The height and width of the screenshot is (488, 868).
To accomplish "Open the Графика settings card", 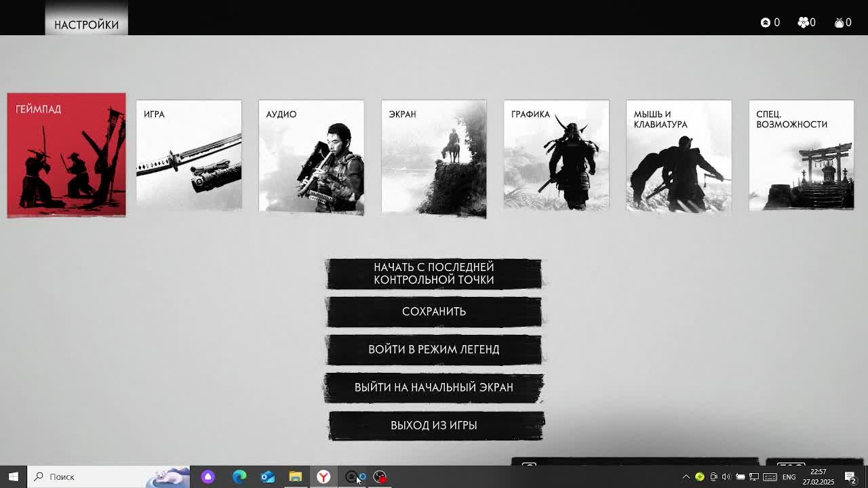I will tap(556, 155).
